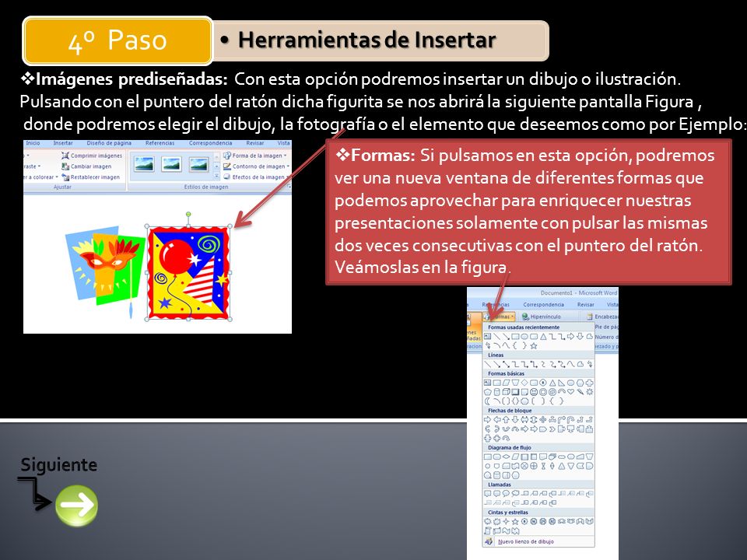747x560 pixels.
Task: Click the 'Documento1 - Microsoft Word' title
Action: (578, 293)
